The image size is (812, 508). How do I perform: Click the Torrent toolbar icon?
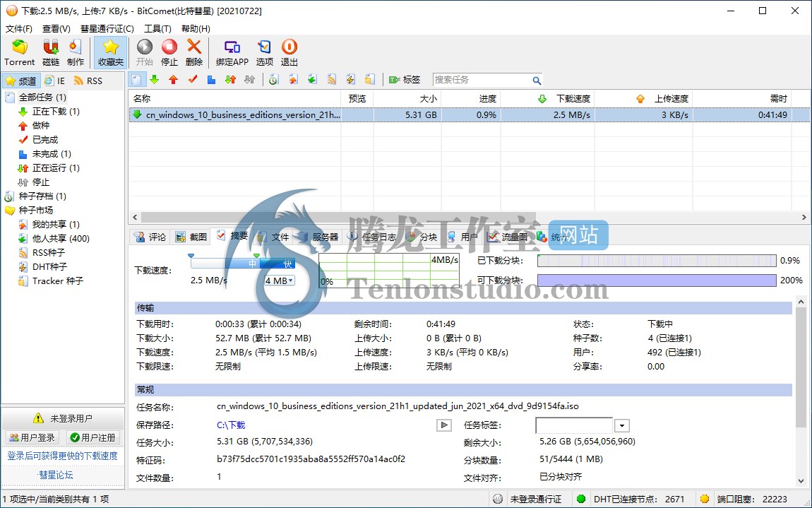pyautogui.click(x=20, y=53)
